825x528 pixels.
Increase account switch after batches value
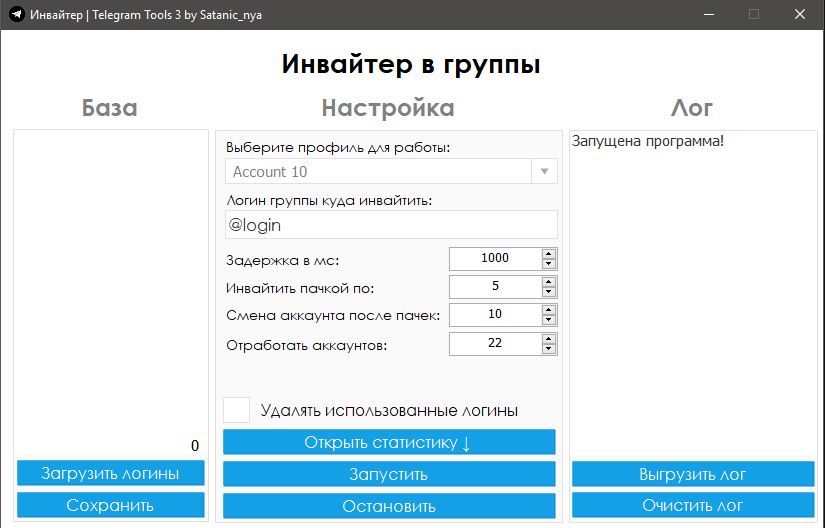(x=549, y=310)
